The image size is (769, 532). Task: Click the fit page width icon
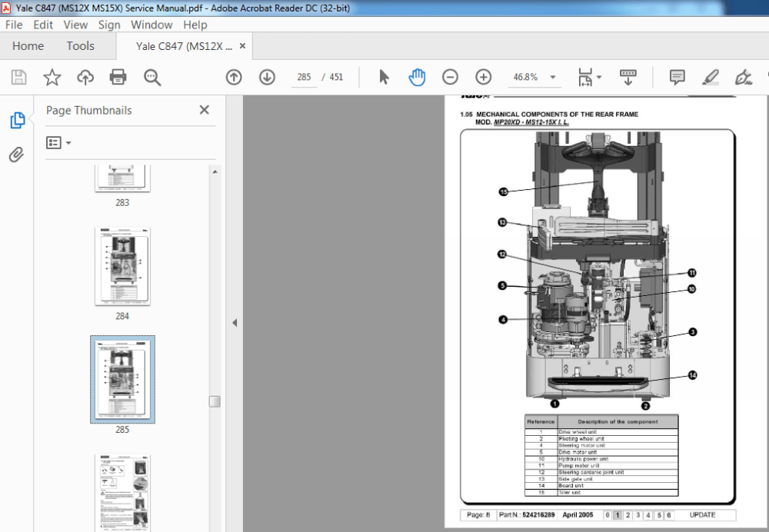click(x=585, y=77)
